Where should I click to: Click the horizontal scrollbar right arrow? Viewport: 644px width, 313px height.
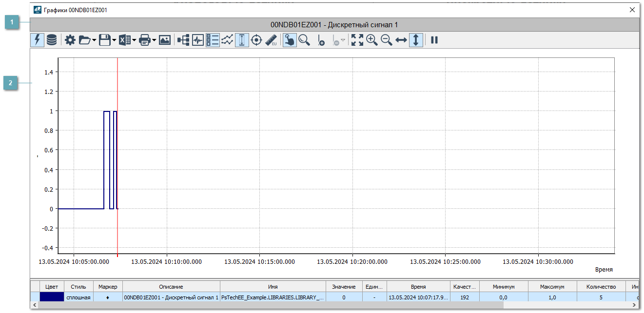tap(635, 305)
